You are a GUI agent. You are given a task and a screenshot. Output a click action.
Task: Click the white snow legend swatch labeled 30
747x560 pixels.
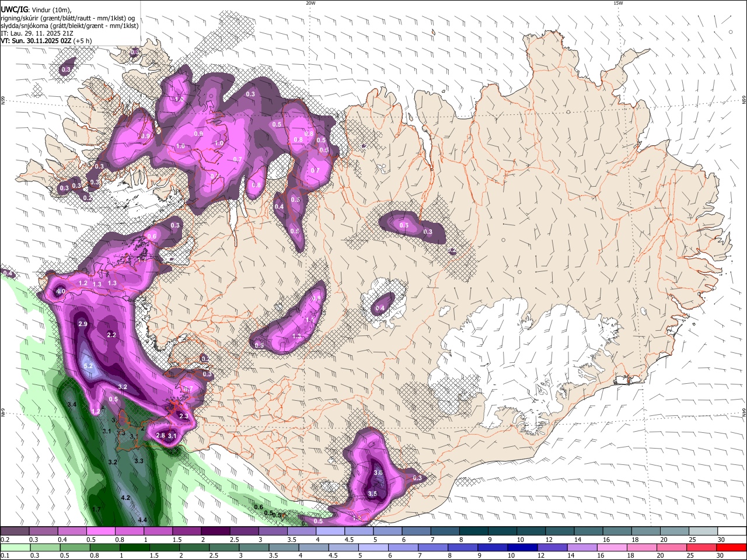[x=732, y=531]
